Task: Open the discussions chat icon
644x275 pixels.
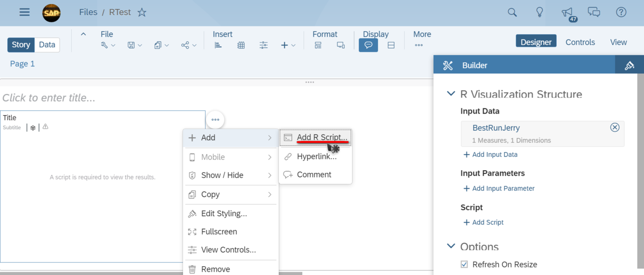Action: pos(594,12)
